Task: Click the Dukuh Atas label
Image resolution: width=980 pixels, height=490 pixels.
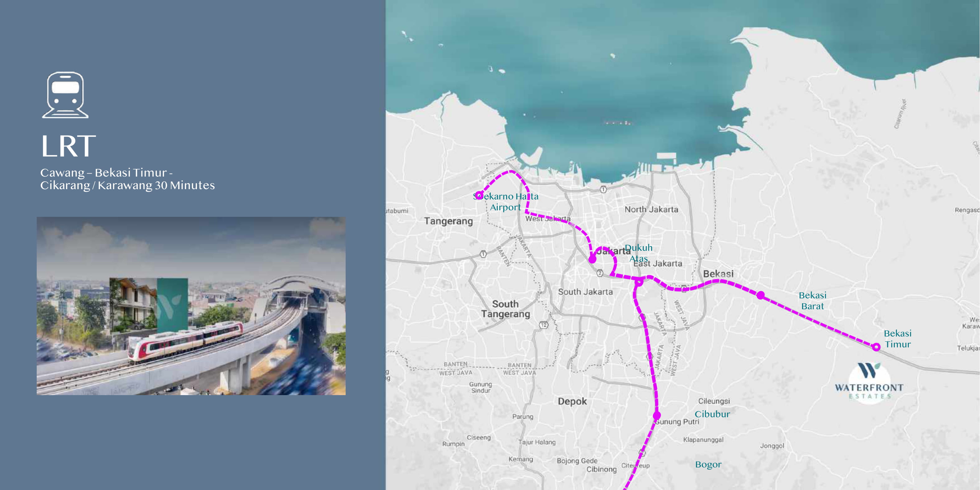Action: point(639,253)
